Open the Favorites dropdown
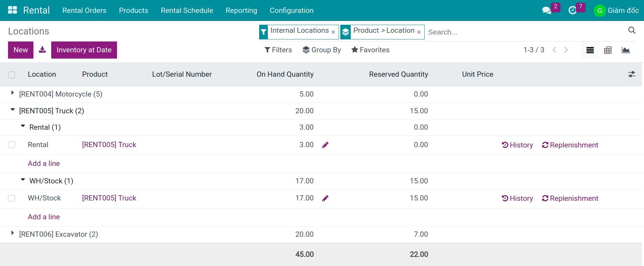This screenshot has height=266, width=644. [370, 50]
